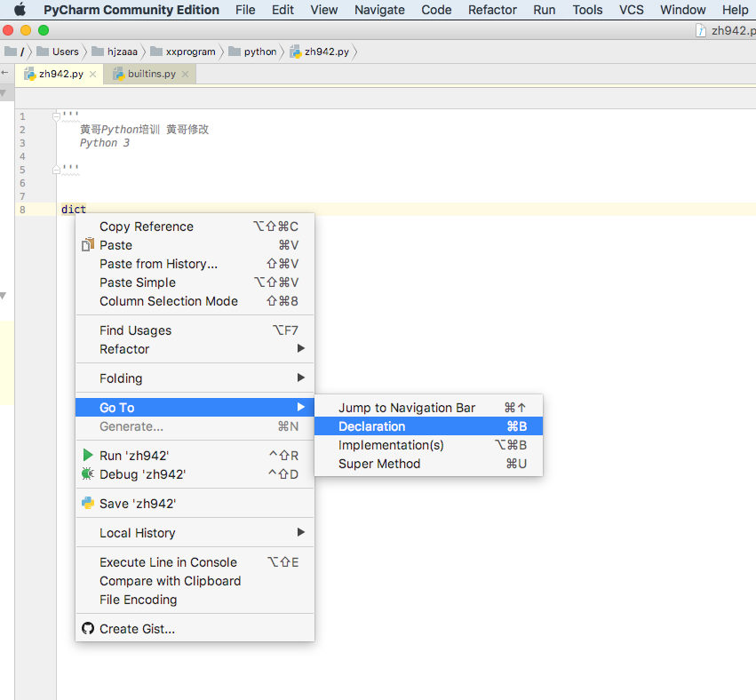Expand the Local History submenu
Viewport: 756px width, 700px height.
click(x=195, y=533)
